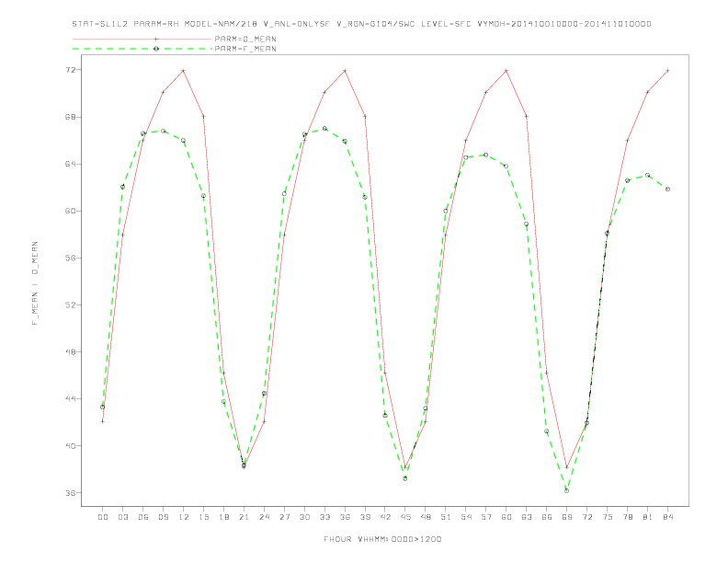Click x-axis tick label 54
The height and width of the screenshot is (563, 728).
point(466,517)
